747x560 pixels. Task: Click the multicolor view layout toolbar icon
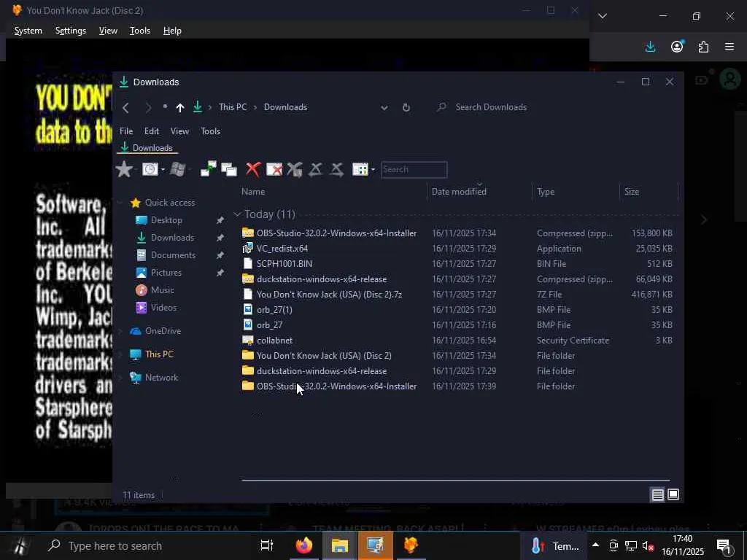[360, 169]
